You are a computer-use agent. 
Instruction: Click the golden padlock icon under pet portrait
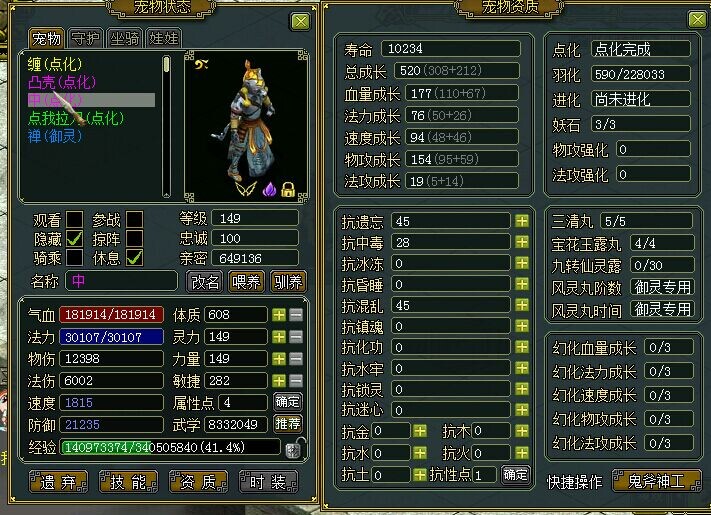point(288,189)
